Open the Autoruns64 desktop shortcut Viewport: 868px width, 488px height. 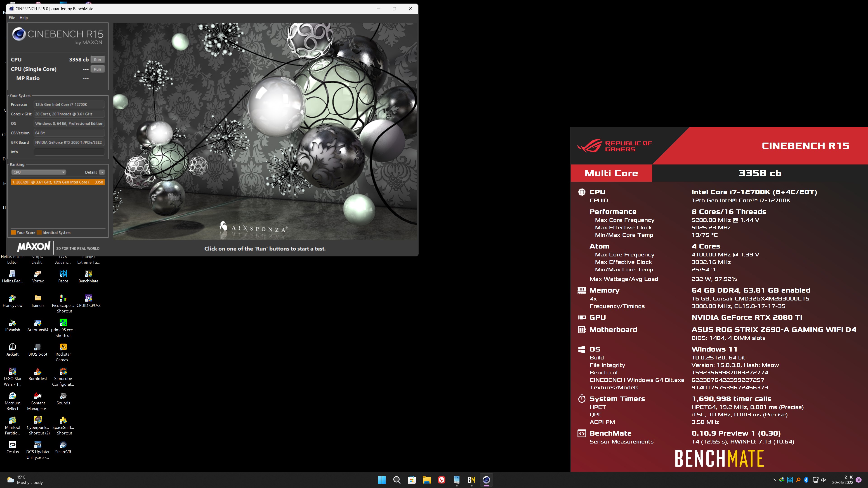pos(38,325)
